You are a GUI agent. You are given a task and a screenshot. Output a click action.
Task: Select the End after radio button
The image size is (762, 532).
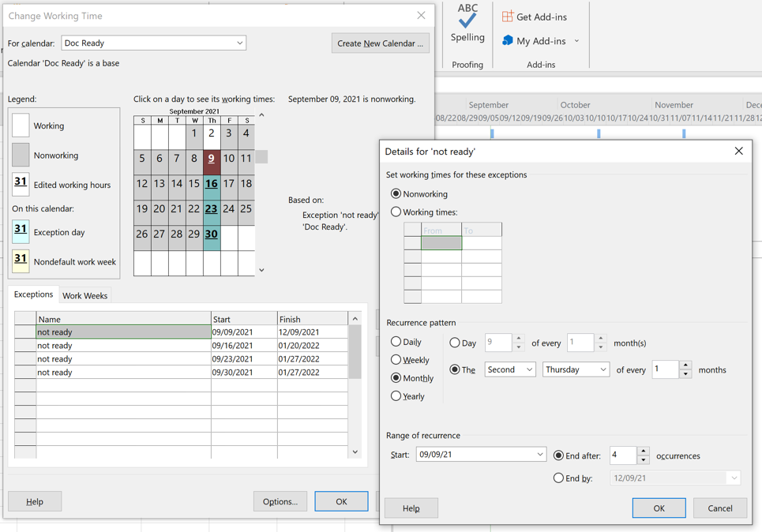558,455
